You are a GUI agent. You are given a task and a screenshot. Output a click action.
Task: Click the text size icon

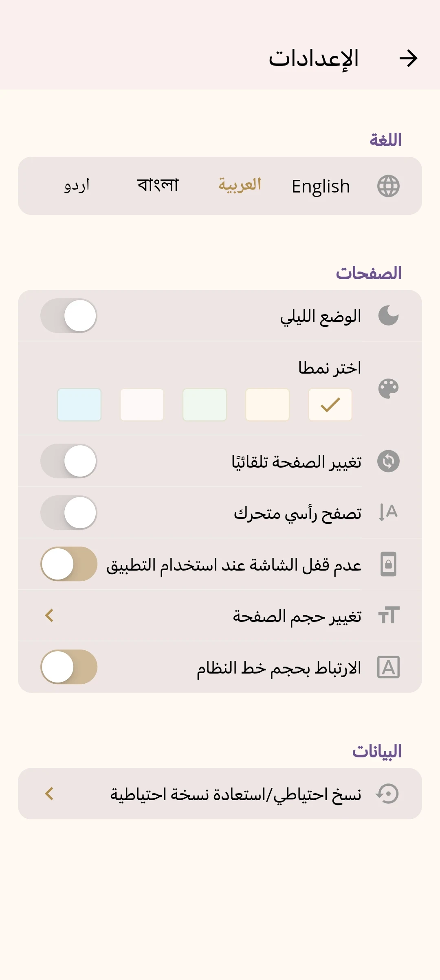(x=388, y=615)
